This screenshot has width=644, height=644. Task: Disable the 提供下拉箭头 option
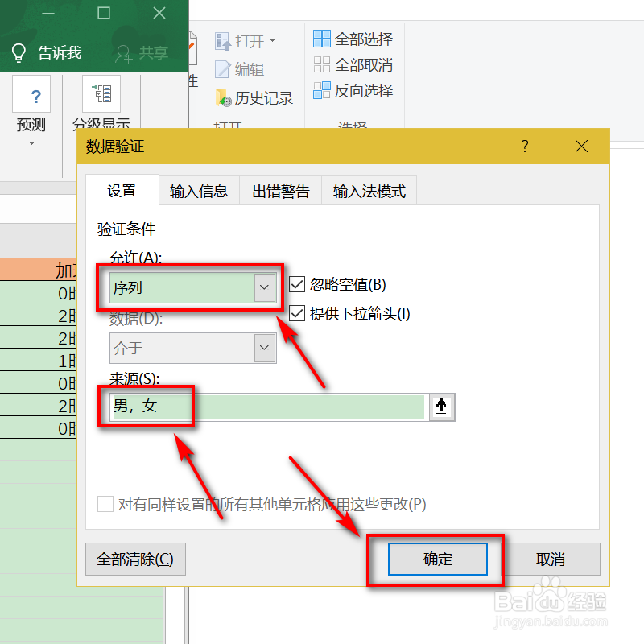[x=296, y=313]
